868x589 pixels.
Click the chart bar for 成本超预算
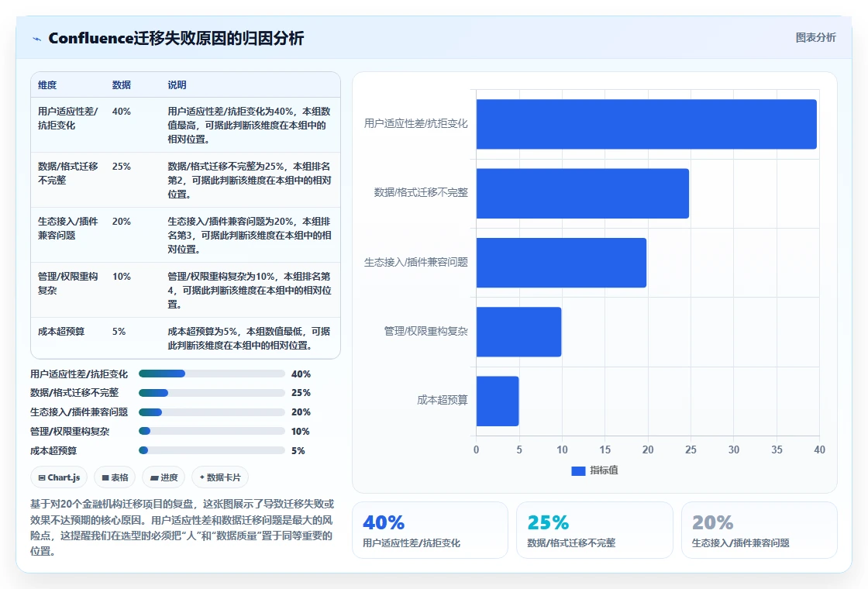click(498, 401)
